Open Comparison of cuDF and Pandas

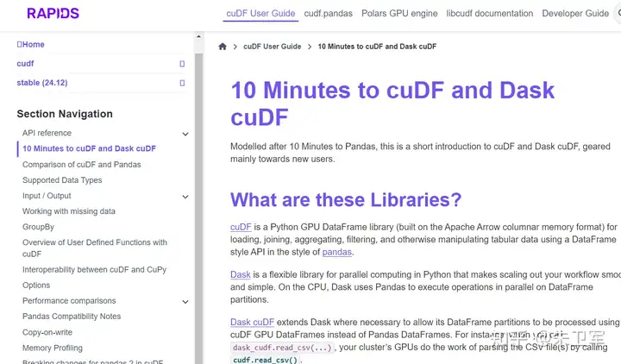[82, 165]
